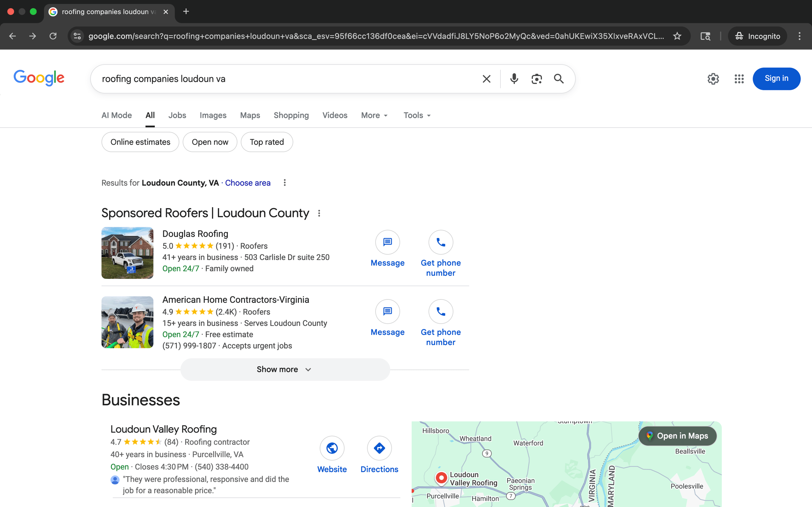Viewport: 812px width, 507px height.
Task: Bookmark this page with star icon
Action: click(677, 36)
